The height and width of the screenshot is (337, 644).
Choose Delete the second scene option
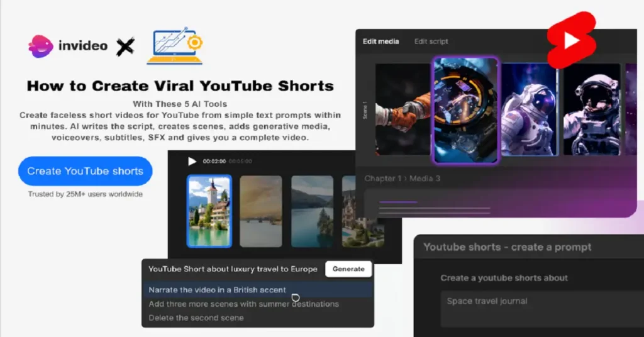(x=196, y=318)
